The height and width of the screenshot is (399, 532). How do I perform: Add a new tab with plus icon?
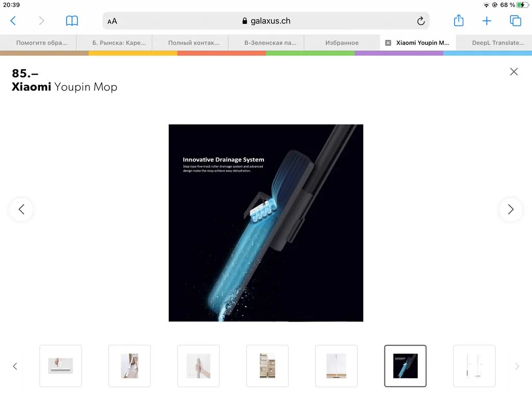click(x=486, y=21)
